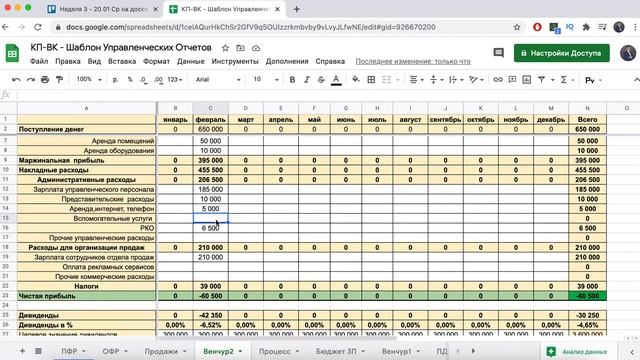Open the Формат menu
This screenshot has width=640, height=360.
156,61
